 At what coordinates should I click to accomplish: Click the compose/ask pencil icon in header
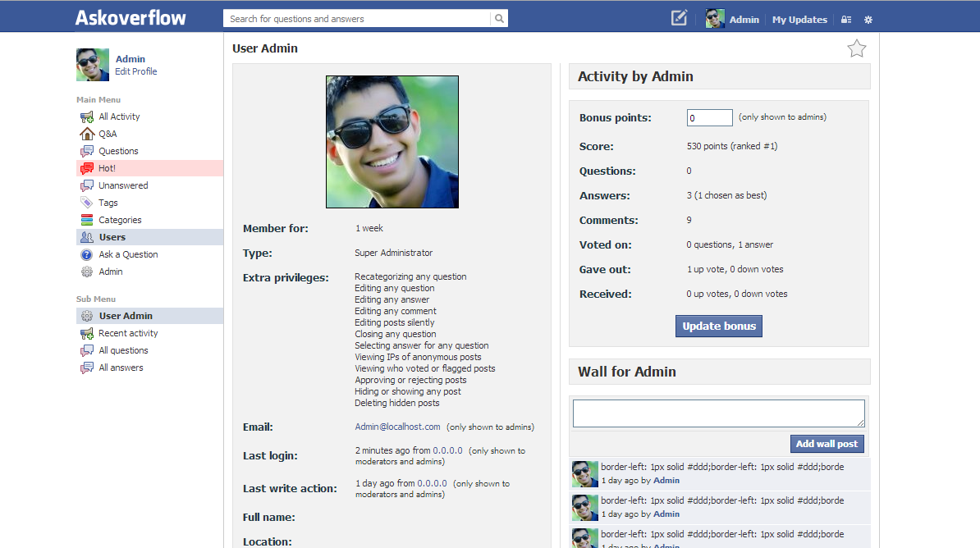(x=679, y=18)
